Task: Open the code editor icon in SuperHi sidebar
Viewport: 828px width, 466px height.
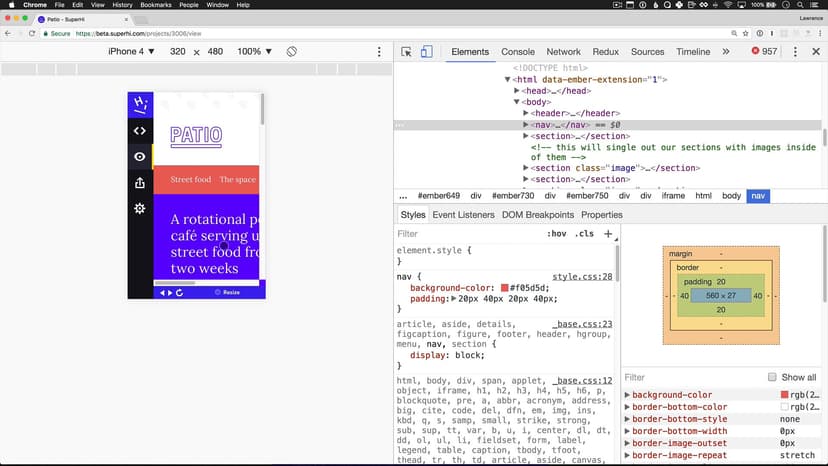Action: coord(140,130)
